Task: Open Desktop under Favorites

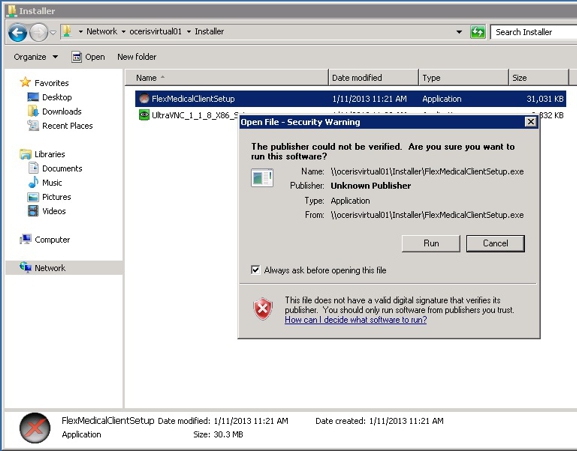Action: pyautogui.click(x=57, y=97)
